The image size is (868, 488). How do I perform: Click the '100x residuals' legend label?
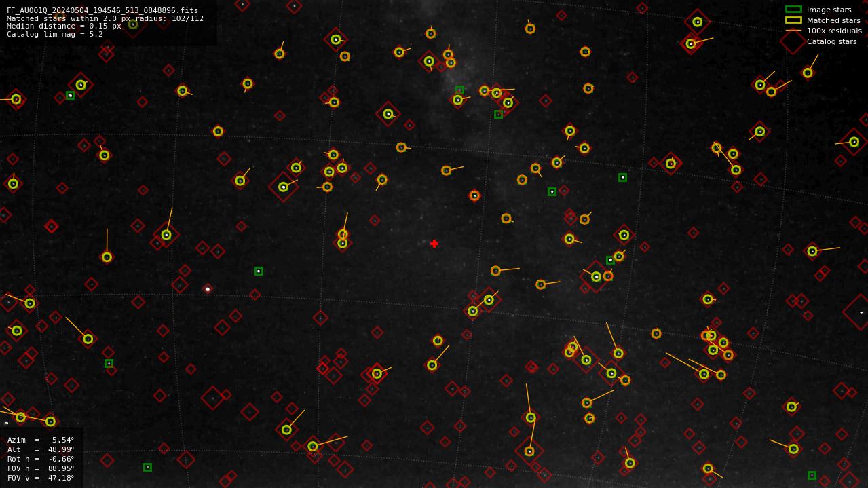834,31
